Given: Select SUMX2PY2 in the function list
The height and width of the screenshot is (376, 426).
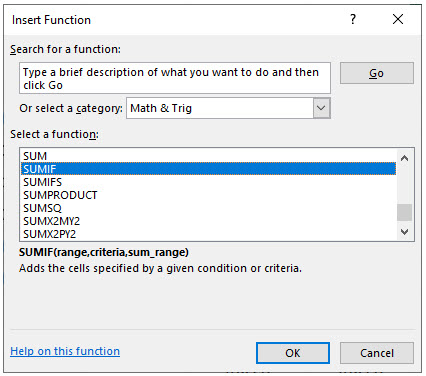Looking at the screenshot, I should [x=208, y=234].
